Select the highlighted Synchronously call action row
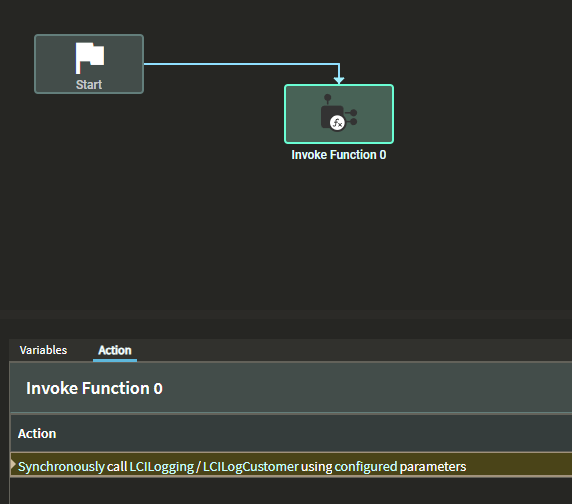The image size is (572, 504). [x=291, y=465]
